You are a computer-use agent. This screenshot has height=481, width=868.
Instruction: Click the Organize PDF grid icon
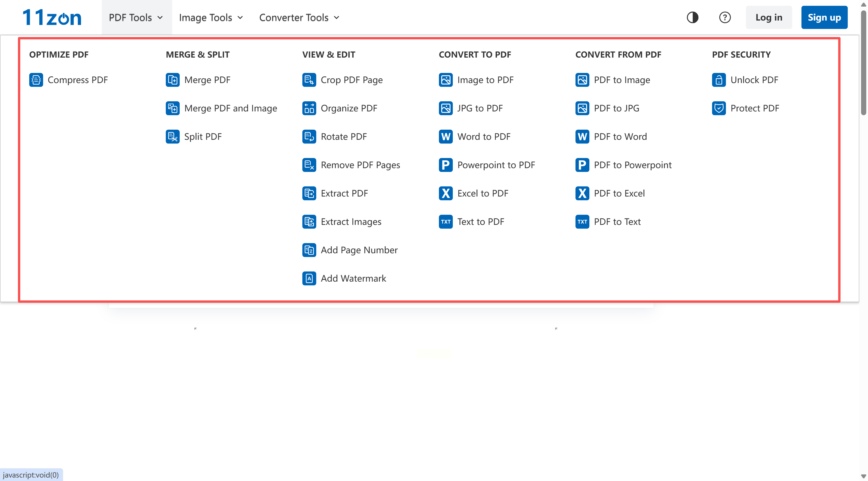[309, 108]
